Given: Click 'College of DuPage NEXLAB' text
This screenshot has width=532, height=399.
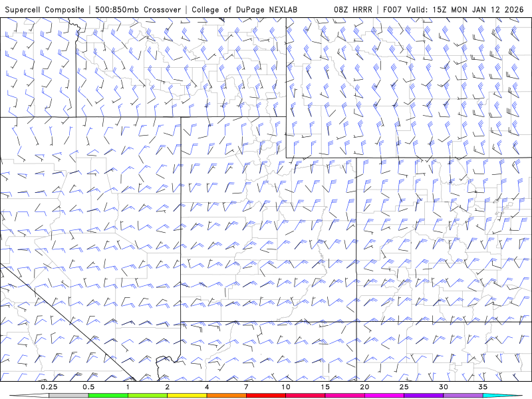Looking at the screenshot, I should (244, 9).
